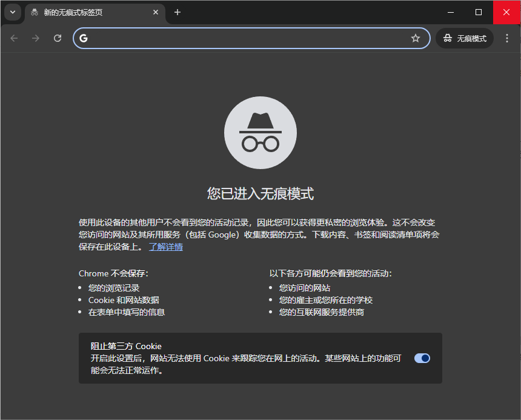Image resolution: width=521 pixels, height=420 pixels.
Task: Disable the 阻止第三方 Cookie toggle
Action: [x=422, y=358]
